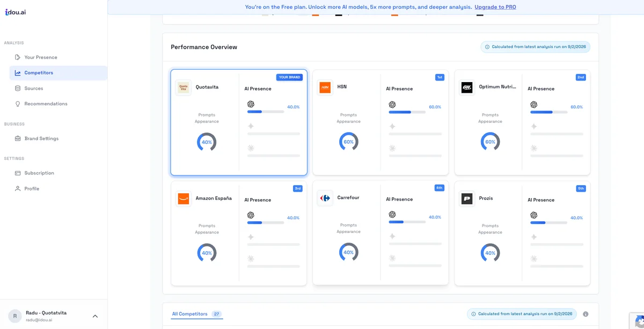Viewport: 644px width, 329px height.
Task: Click HSN's 60% ChatGPT presence bar
Action: [x=407, y=112]
